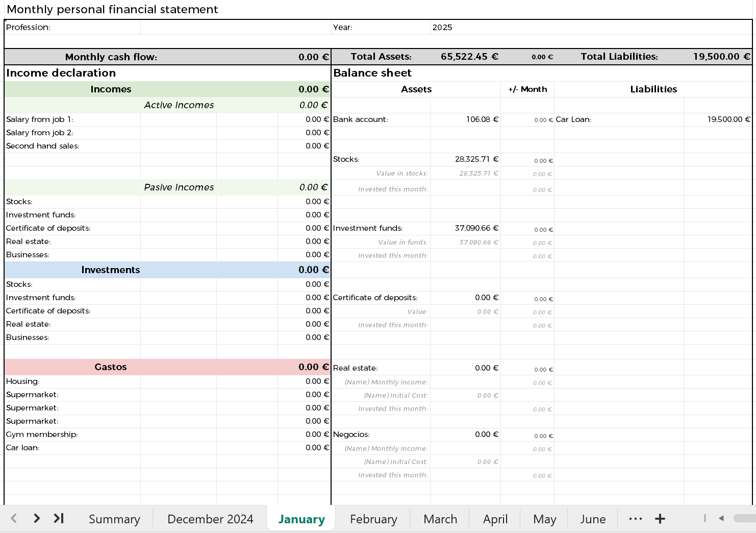Jump to last sheet tab arrow
756x533 pixels.
pyautogui.click(x=59, y=519)
